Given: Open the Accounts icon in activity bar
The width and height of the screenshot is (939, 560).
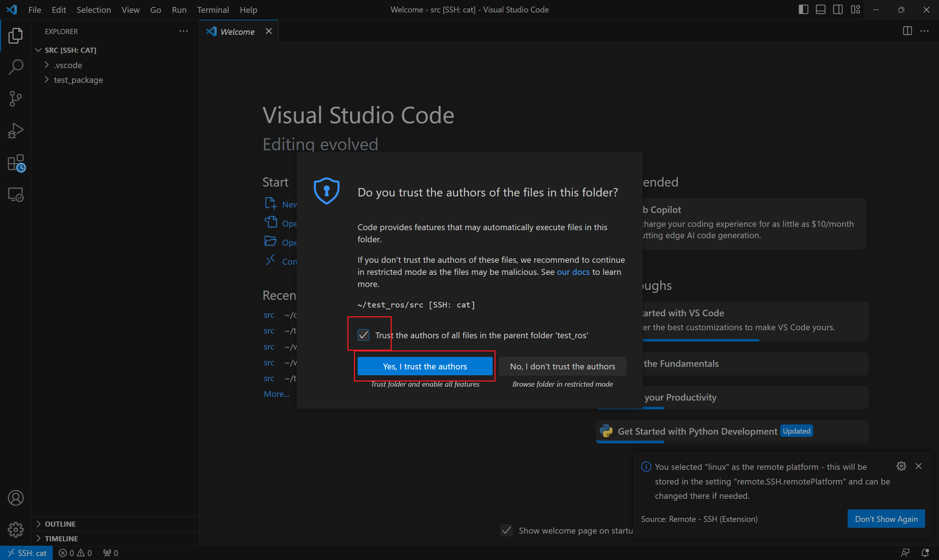Looking at the screenshot, I should tap(15, 498).
